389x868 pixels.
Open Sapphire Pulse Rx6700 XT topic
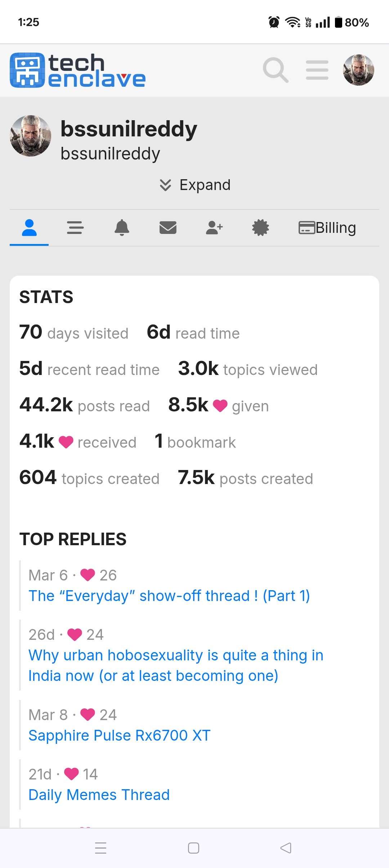pos(120,735)
